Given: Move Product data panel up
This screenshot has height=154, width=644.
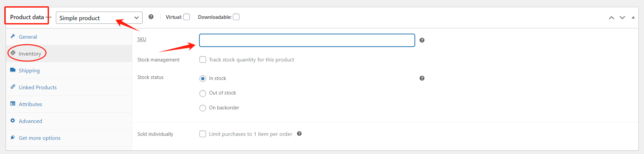Looking at the screenshot, I should click(x=612, y=18).
